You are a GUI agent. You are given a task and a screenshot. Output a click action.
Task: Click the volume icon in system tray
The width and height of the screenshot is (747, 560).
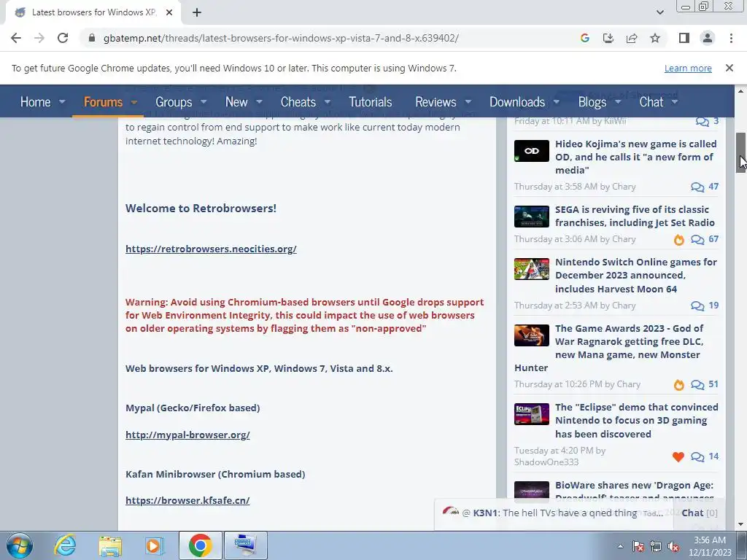[673, 547]
